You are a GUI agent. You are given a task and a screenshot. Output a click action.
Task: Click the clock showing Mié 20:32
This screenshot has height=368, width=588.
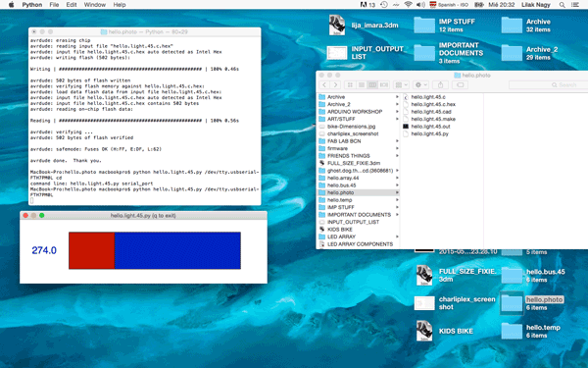(x=502, y=5)
